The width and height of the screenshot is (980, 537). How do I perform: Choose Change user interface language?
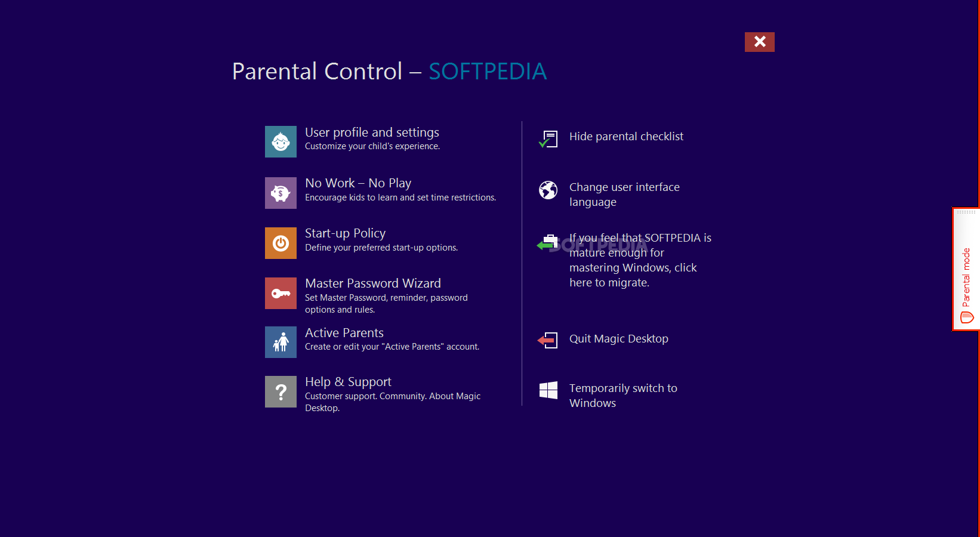click(x=624, y=195)
